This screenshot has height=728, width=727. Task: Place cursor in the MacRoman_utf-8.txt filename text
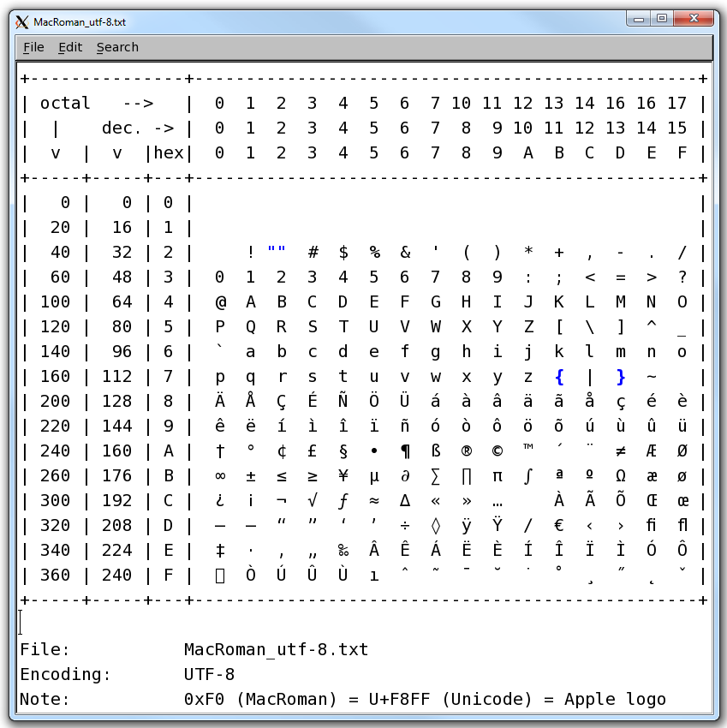[276, 650]
